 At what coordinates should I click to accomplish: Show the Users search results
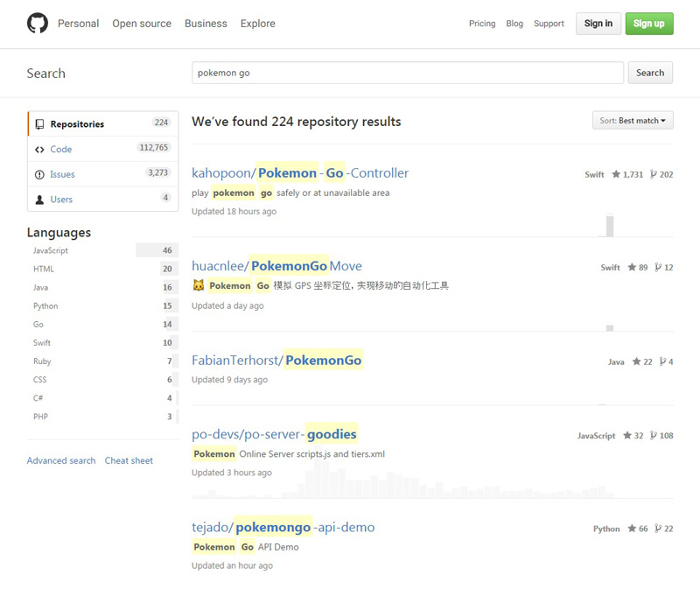tap(61, 200)
